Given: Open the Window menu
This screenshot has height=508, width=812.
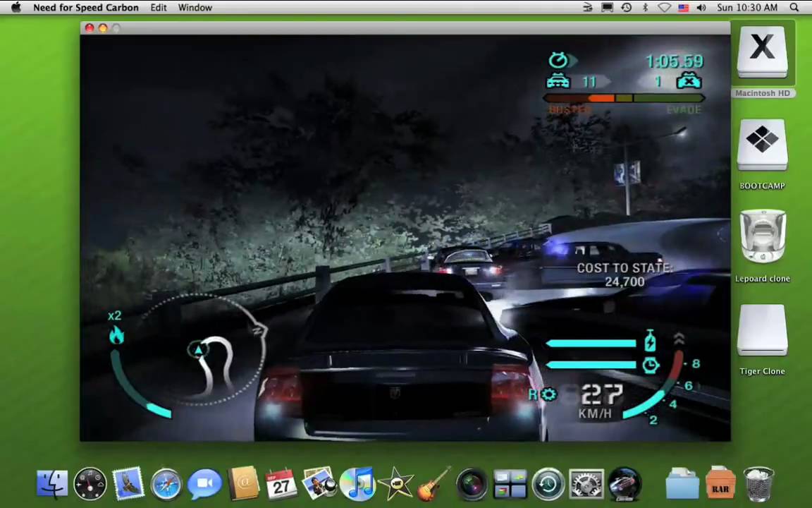Looking at the screenshot, I should click(x=195, y=7).
